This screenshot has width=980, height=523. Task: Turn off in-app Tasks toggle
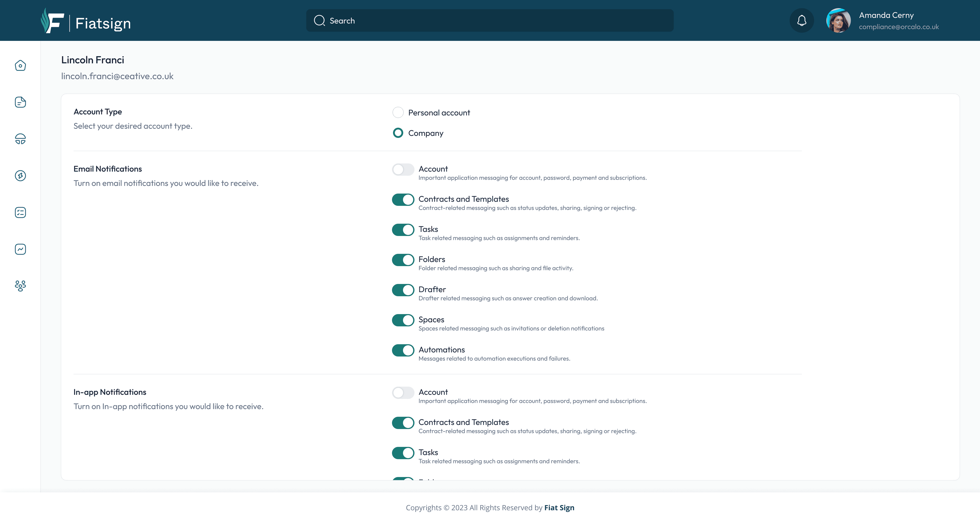403,453
